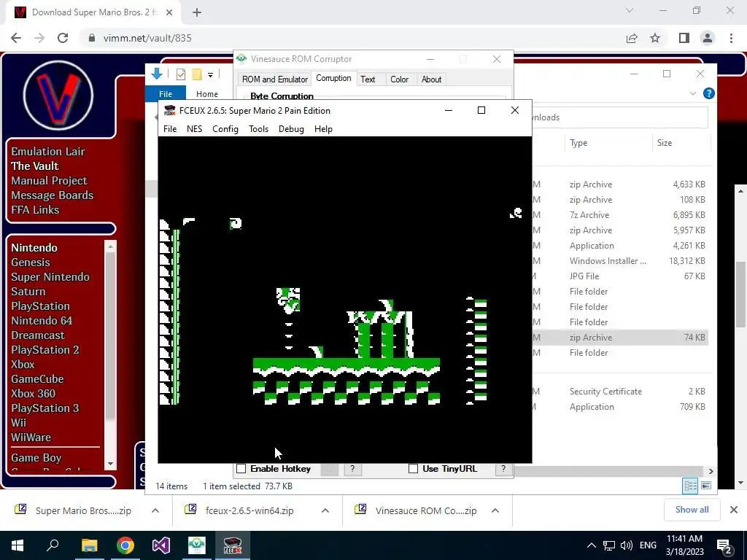Toggle the Use TinyURL checkbox
This screenshot has height=560, width=747.
coord(414,469)
